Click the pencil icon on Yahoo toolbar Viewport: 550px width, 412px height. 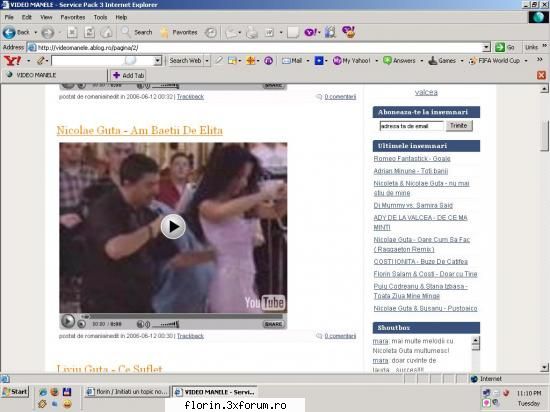pos(40,61)
